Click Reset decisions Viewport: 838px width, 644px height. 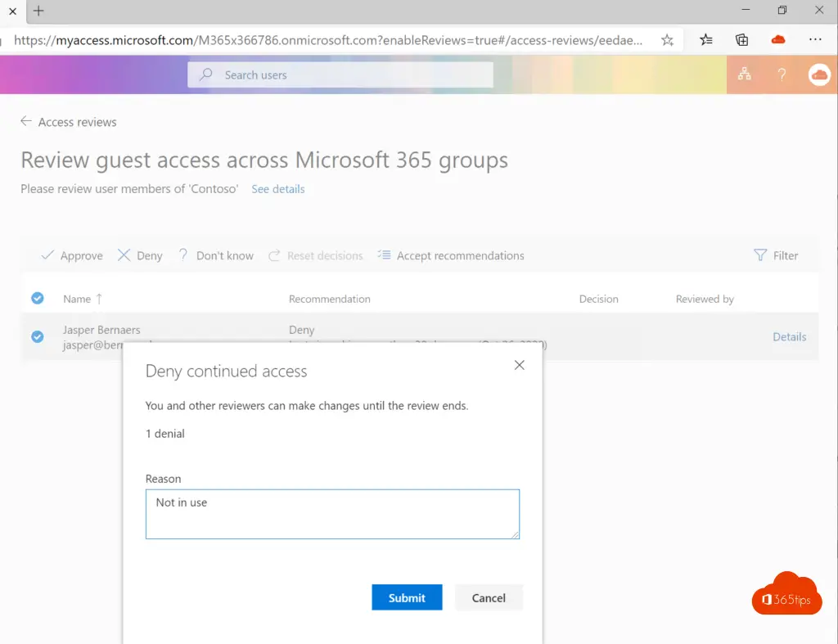[316, 255]
